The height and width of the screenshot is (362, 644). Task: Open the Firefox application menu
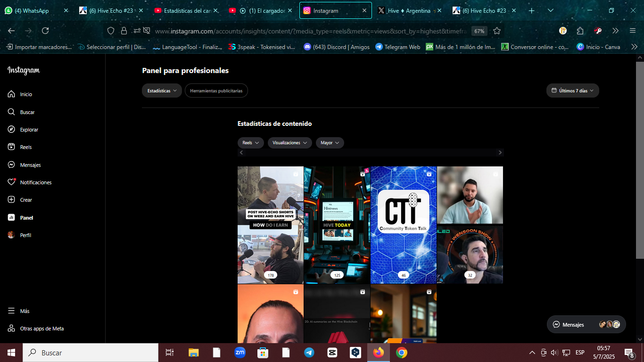633,31
